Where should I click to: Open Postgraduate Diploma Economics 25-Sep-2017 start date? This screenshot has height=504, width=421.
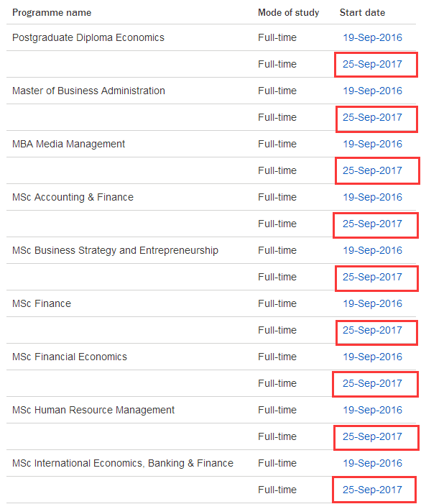tap(373, 64)
